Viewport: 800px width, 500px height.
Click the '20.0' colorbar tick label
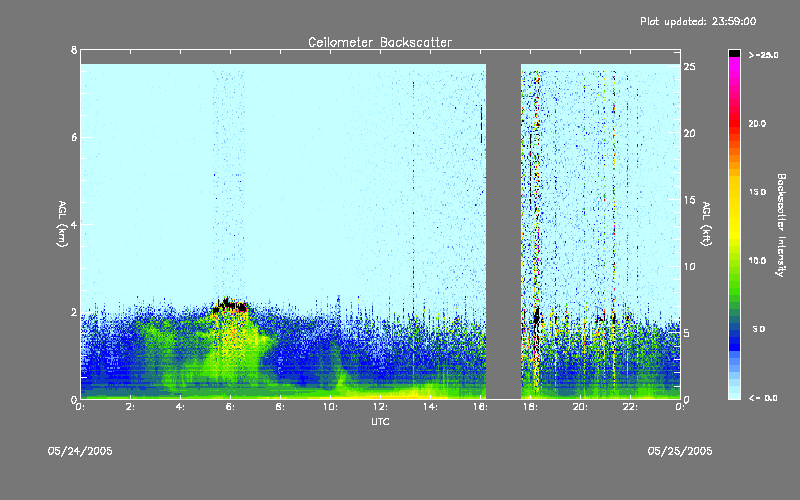pyautogui.click(x=757, y=124)
